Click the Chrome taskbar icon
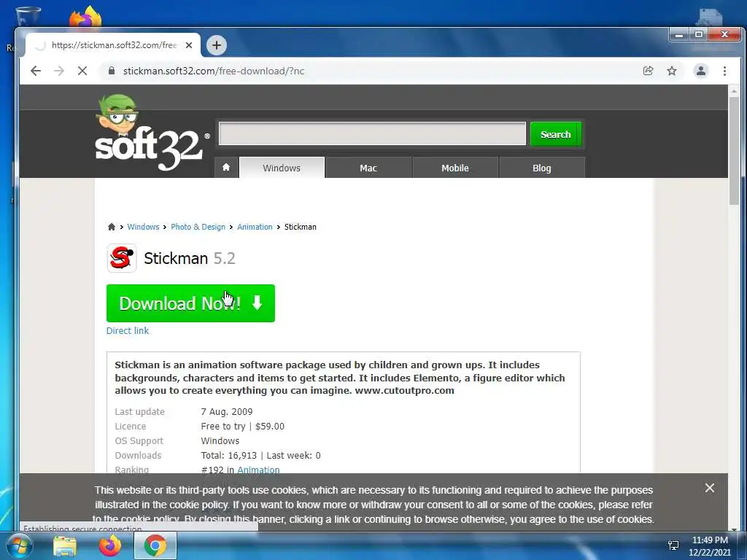Image resolution: width=747 pixels, height=560 pixels. 155,546
